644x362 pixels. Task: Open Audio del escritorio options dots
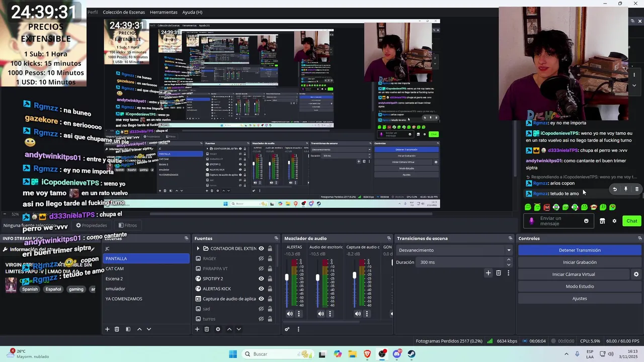[x=330, y=314]
